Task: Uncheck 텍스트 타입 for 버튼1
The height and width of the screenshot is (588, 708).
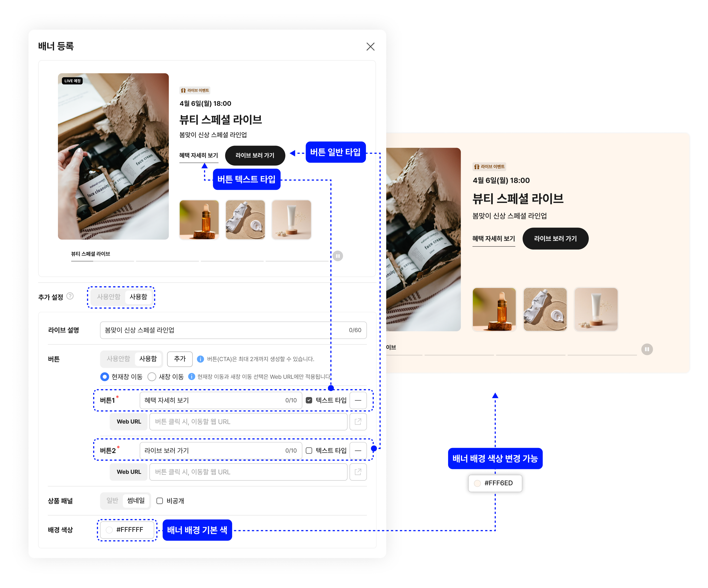Action: coord(309,400)
